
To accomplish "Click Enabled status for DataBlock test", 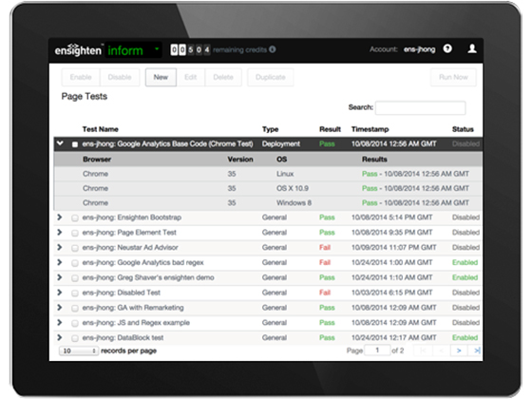I will point(465,337).
